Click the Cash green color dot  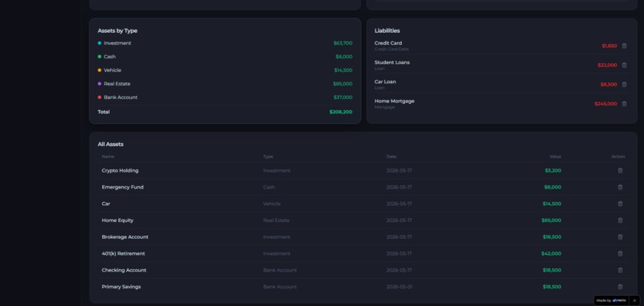99,57
